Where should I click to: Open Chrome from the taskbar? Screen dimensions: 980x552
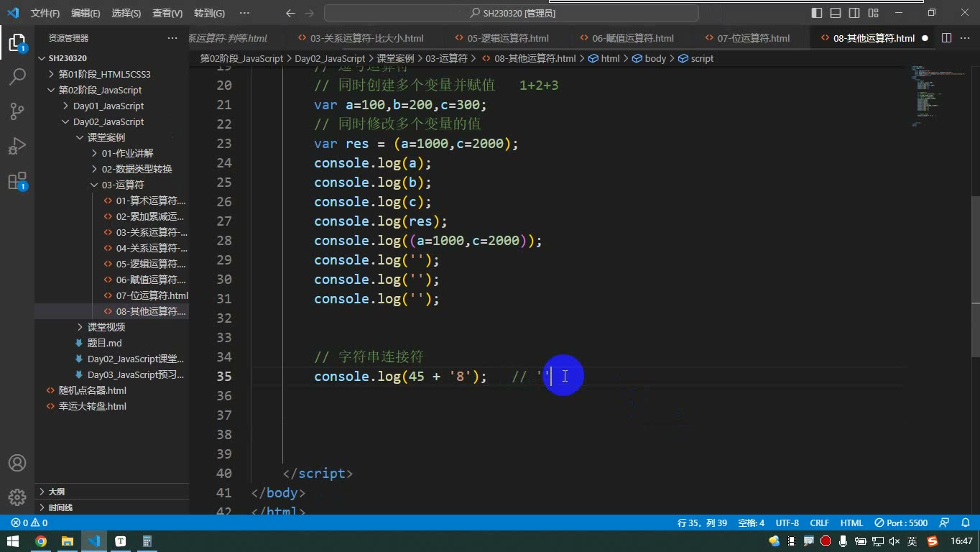[41, 541]
